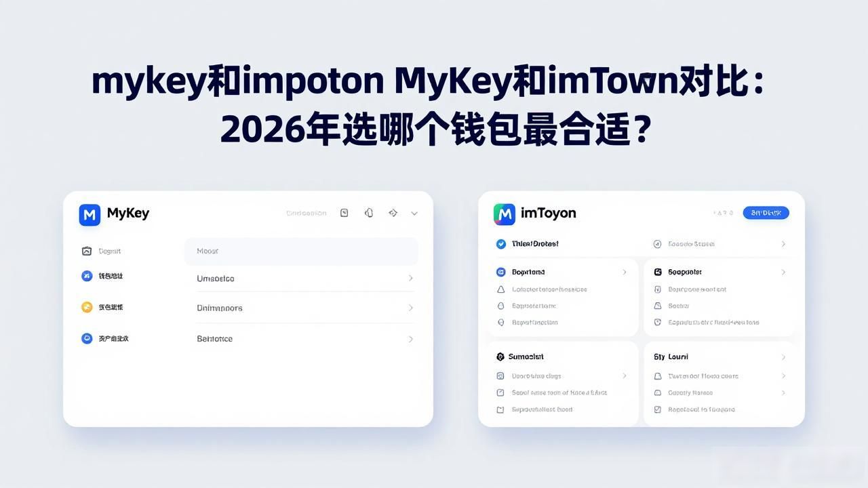The image size is (868, 488).
Task: Select the Chinese label next to the yellow icon
Action: 111,307
